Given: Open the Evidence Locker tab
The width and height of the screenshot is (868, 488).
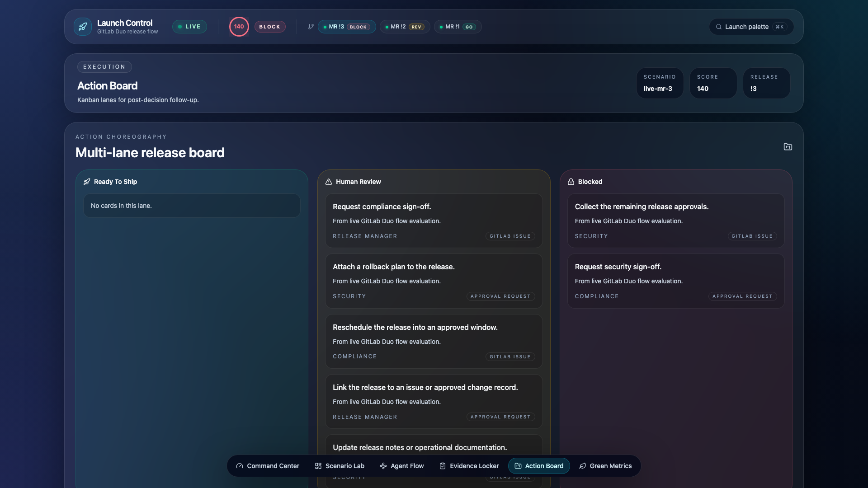Looking at the screenshot, I should coord(469,466).
